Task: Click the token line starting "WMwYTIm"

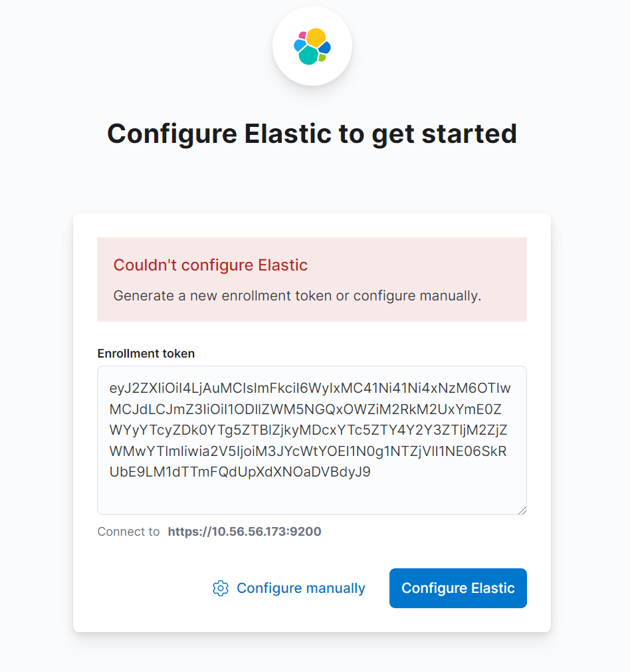Action: tap(308, 452)
